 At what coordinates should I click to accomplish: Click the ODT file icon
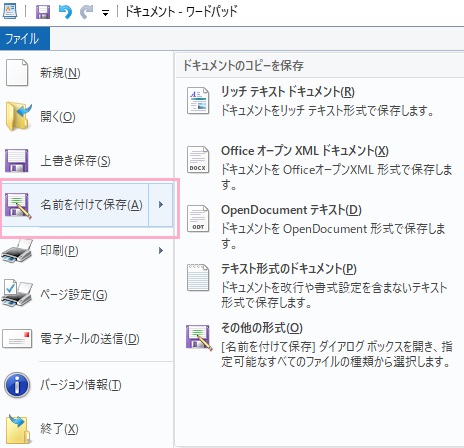(198, 219)
